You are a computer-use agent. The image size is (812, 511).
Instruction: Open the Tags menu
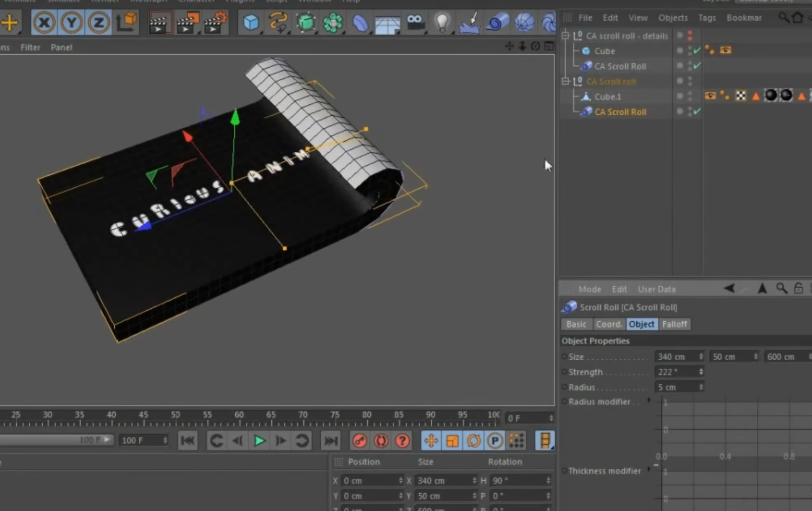(707, 18)
